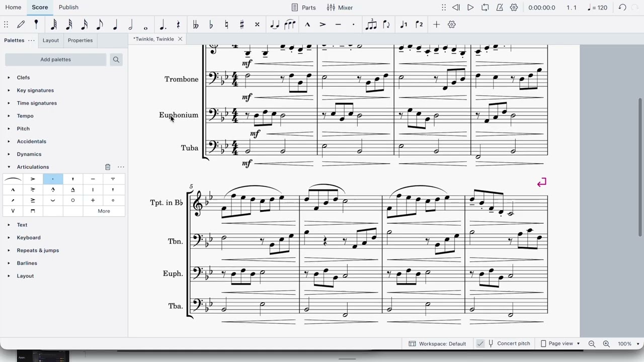Select the half note duration
The image size is (644, 362).
(x=131, y=24)
